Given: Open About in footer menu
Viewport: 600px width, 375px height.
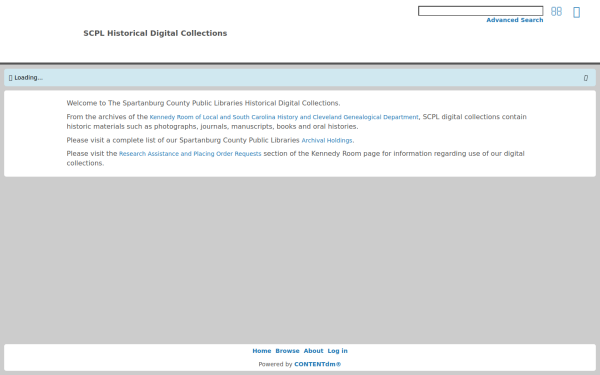Looking at the screenshot, I should point(313,351).
